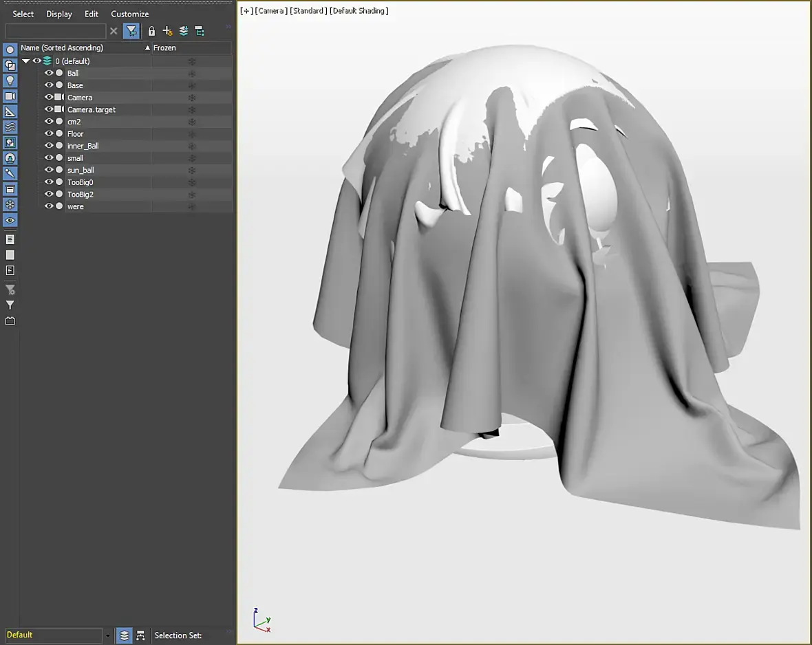
Task: Click the Sort by Layer icon at bottom
Action: 124,635
